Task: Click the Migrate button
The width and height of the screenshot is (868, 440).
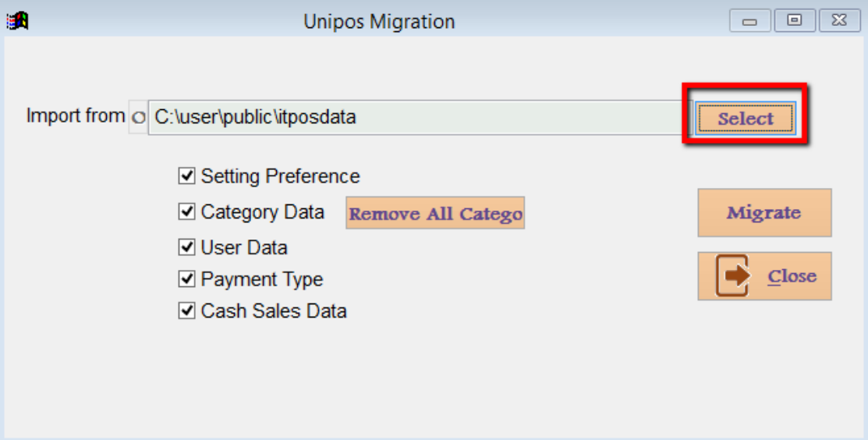Action: pyautogui.click(x=763, y=212)
